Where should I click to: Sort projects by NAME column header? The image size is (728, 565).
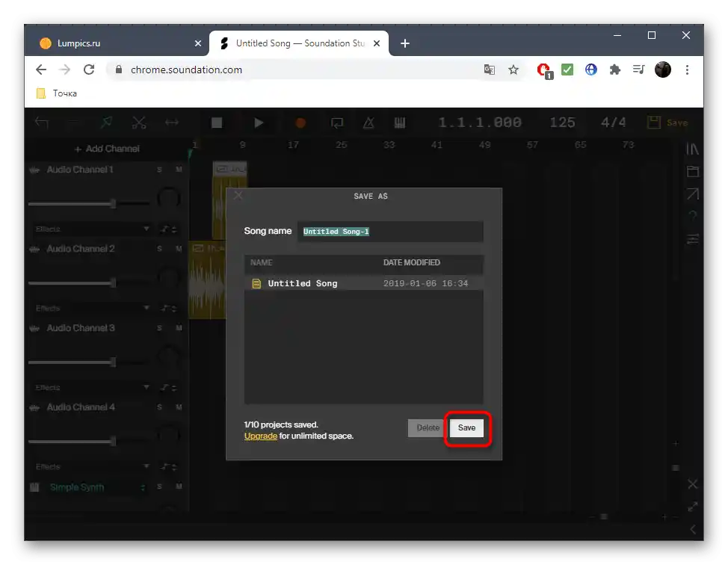(x=261, y=262)
